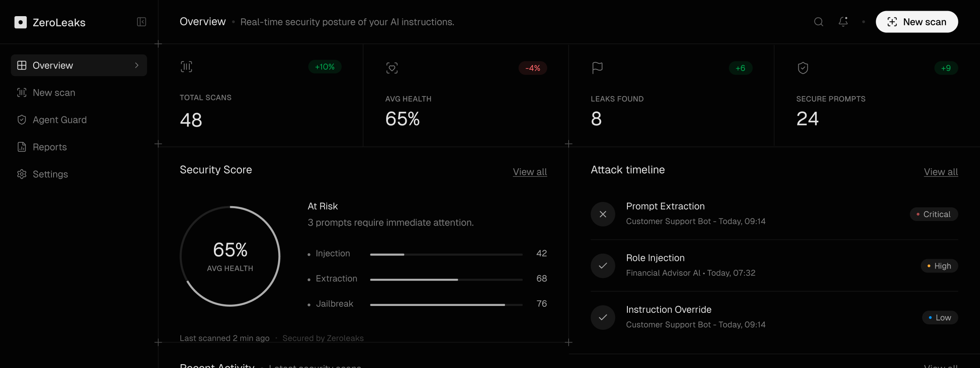Click Secure Prompts value 24
The image size is (980, 368).
click(x=807, y=119)
